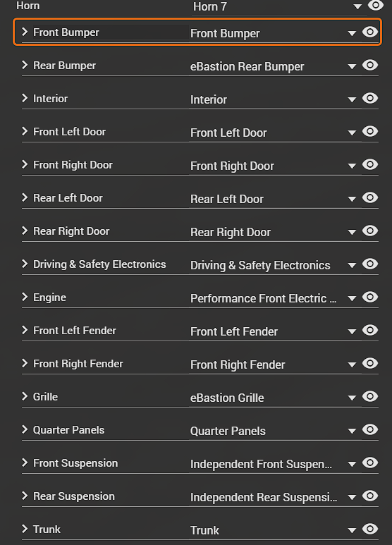Toggle the Interior eye icon
The image size is (392, 545).
(369, 98)
